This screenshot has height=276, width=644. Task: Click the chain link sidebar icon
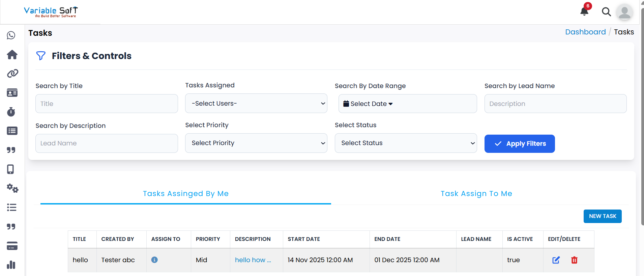tap(12, 74)
